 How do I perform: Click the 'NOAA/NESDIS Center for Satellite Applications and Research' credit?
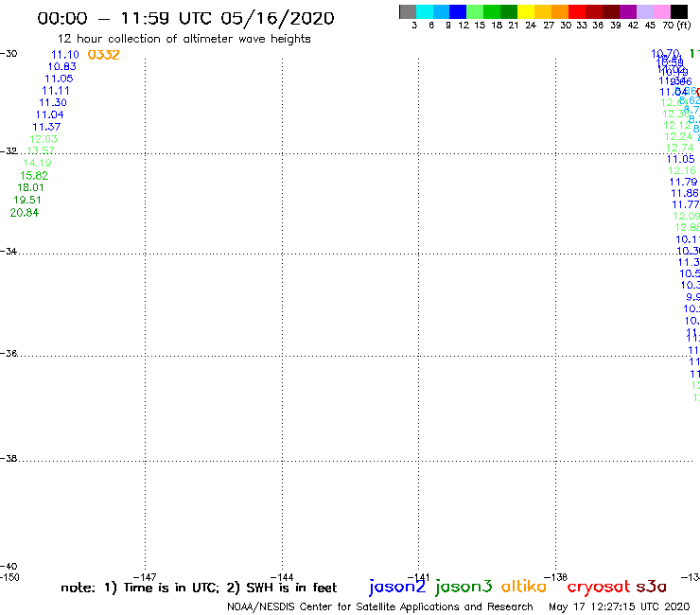click(380, 607)
